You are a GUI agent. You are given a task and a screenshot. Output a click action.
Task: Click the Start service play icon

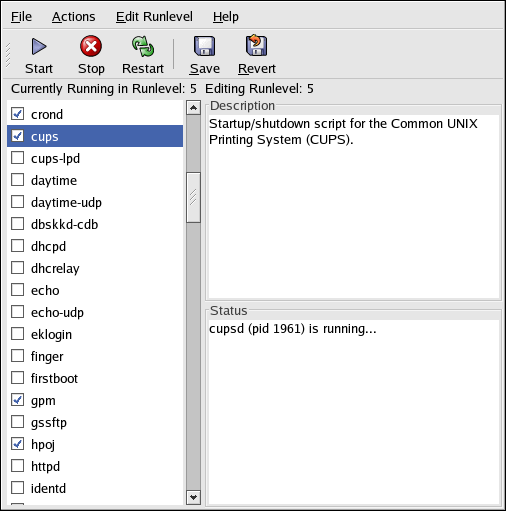click(x=39, y=46)
